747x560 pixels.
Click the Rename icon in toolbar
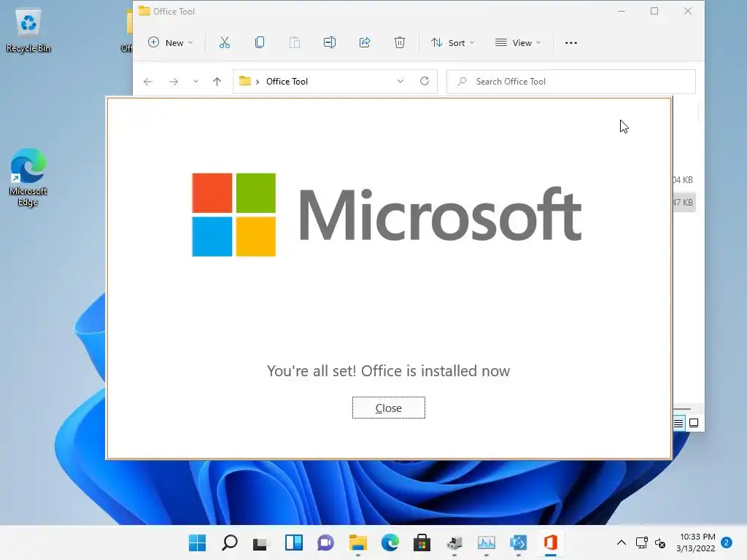tap(330, 43)
